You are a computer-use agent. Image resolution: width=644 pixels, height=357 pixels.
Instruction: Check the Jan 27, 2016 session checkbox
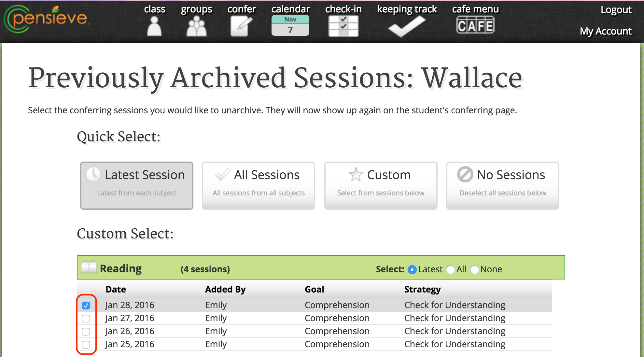(x=86, y=319)
